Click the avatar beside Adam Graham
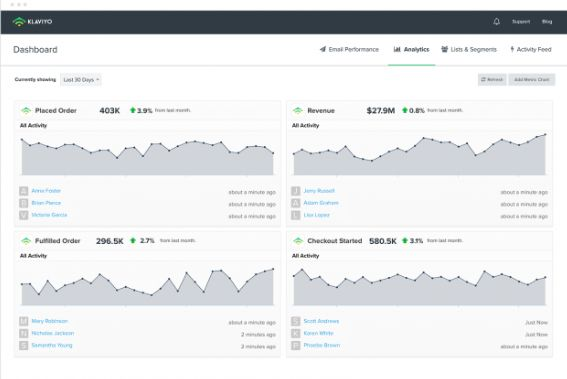Viewport: 567px width, 379px height. (295, 203)
